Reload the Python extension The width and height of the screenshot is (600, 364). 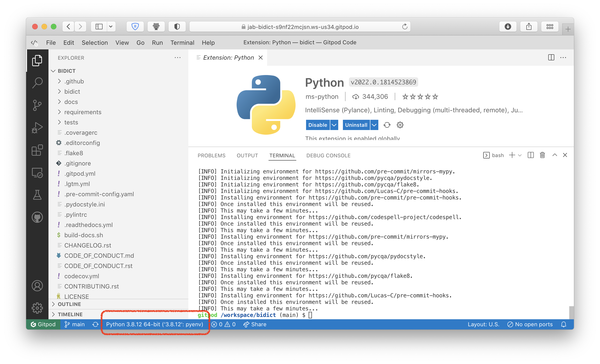[x=387, y=125]
